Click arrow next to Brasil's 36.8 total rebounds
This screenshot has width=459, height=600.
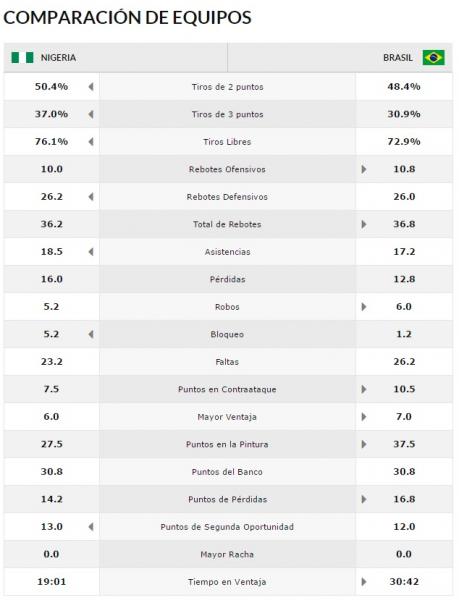(364, 224)
